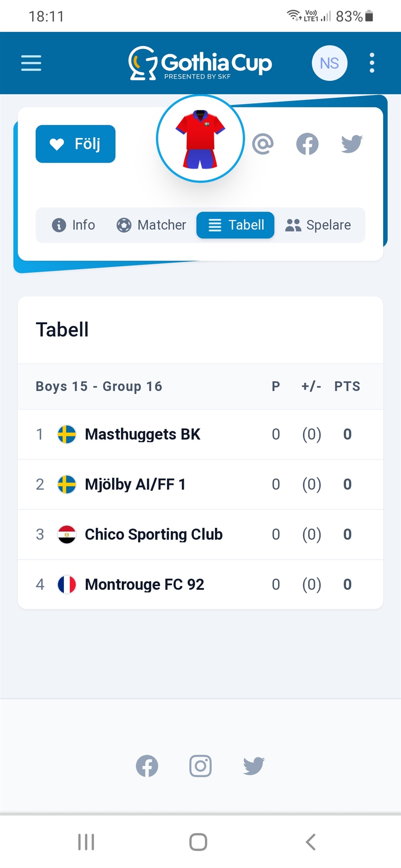Open the team email @ icon
This screenshot has height=868, width=401.
point(263,144)
